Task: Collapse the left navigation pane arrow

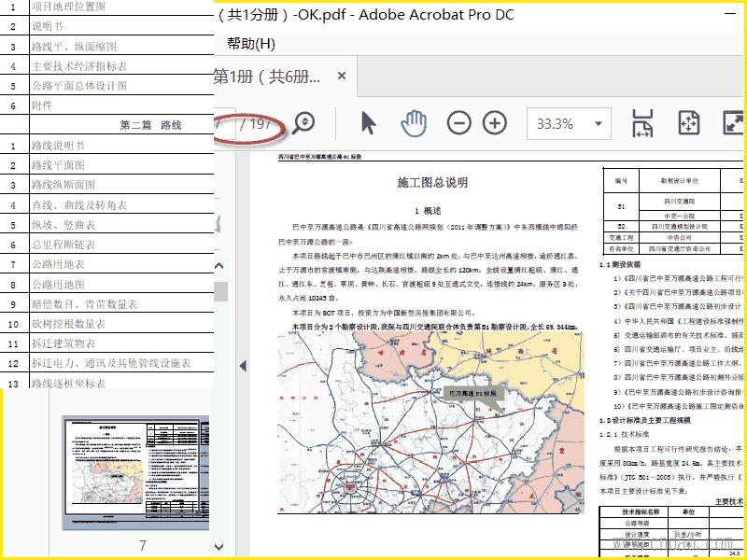Action: tap(243, 365)
